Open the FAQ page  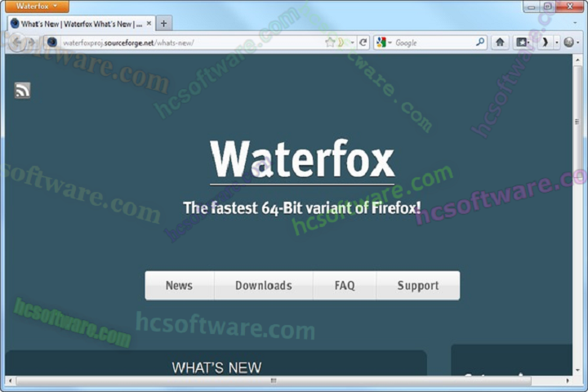[345, 286]
